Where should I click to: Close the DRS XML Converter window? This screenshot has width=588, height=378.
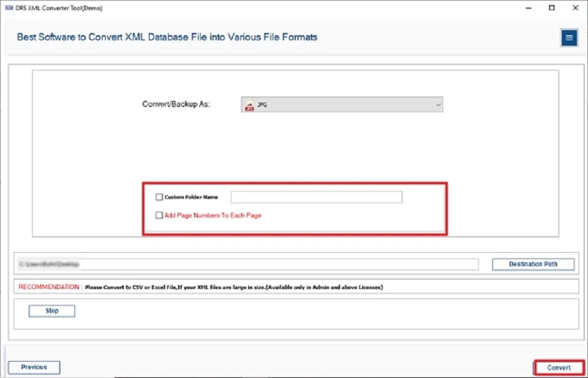[577, 8]
